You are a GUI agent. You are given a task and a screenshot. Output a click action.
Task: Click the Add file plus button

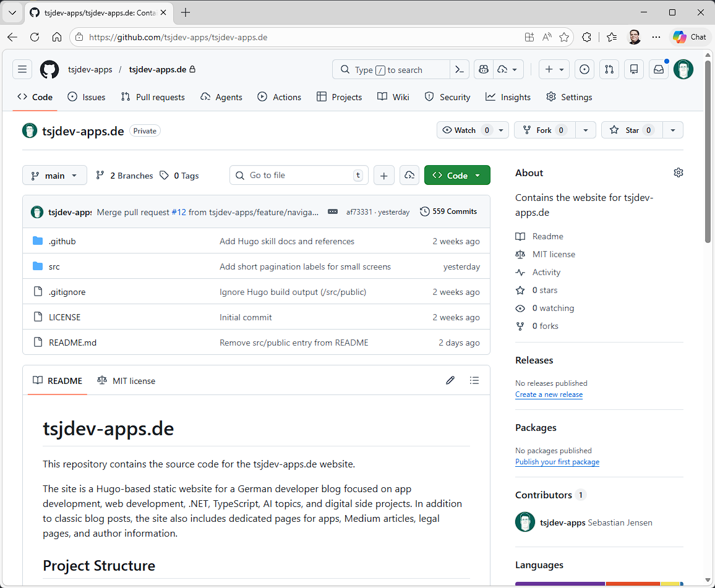(384, 176)
